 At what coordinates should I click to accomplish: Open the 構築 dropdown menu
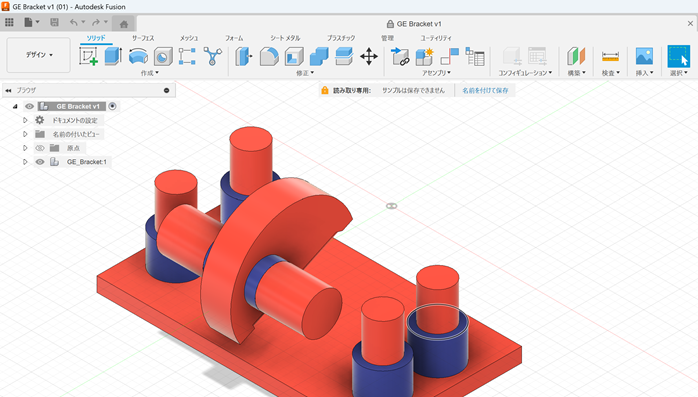tap(576, 73)
